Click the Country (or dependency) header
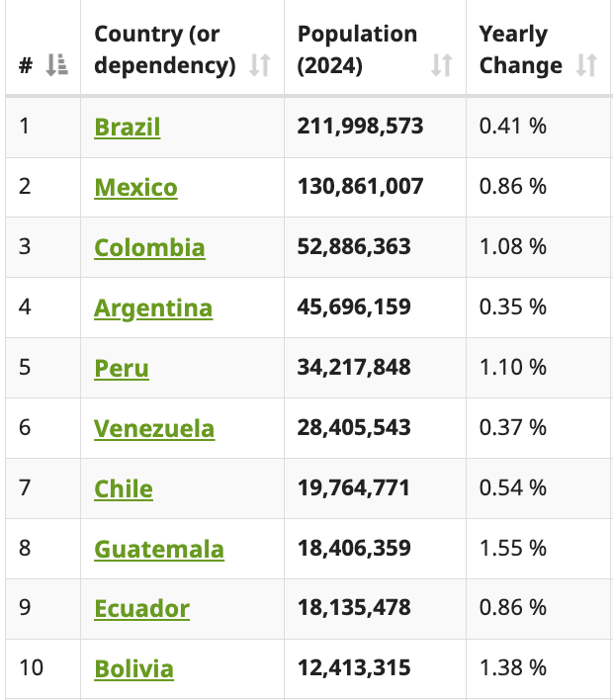 pos(164,49)
